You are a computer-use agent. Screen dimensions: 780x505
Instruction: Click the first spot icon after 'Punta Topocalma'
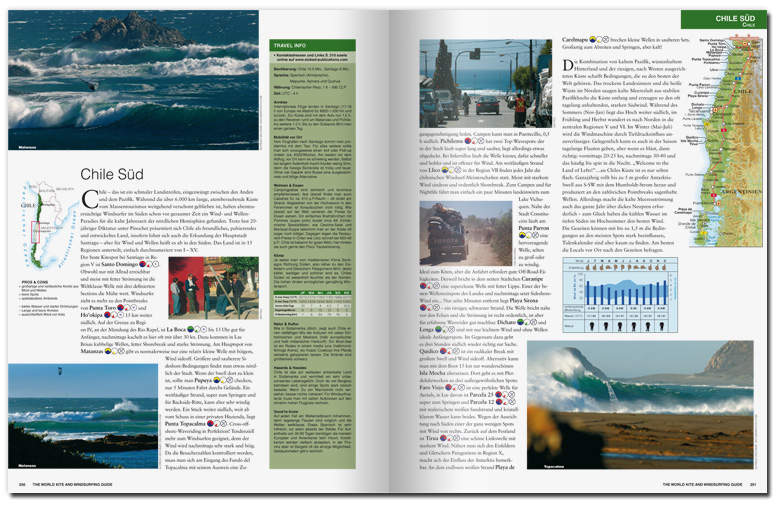click(x=210, y=424)
